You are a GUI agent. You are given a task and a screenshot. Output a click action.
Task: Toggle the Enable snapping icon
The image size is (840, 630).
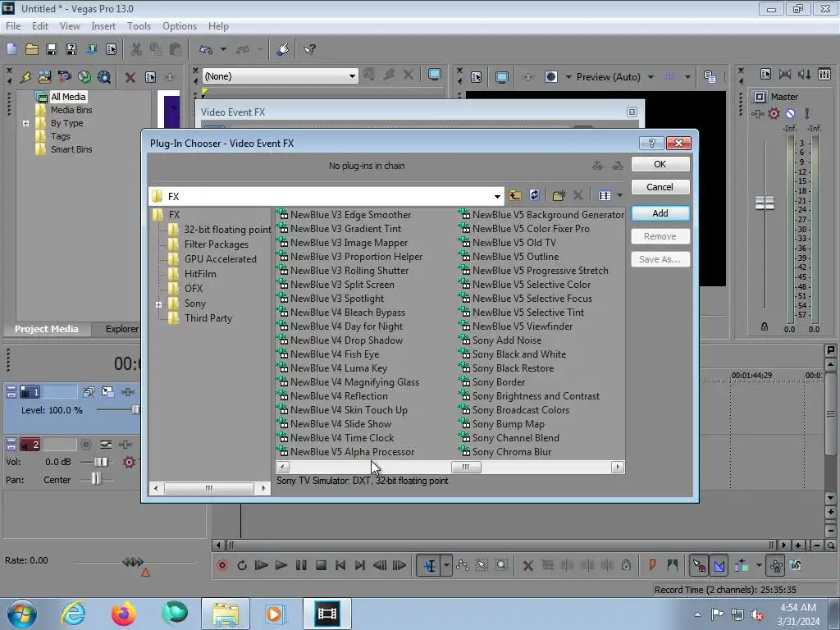[x=699, y=565]
